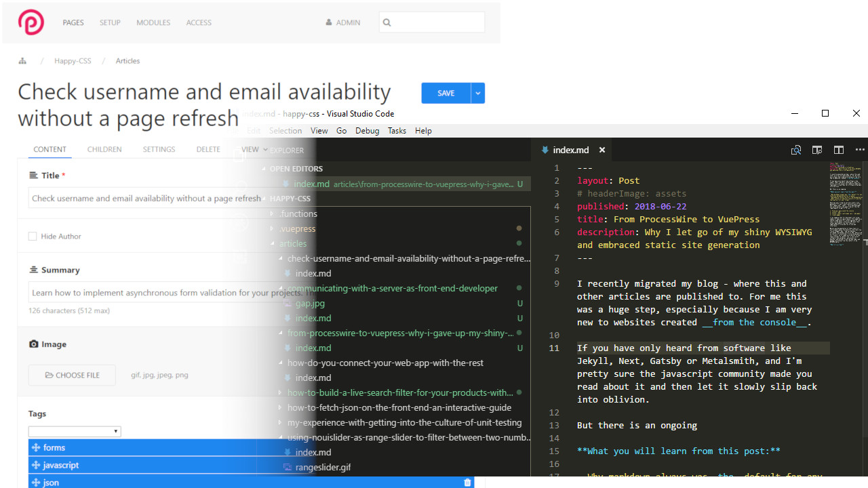
Task: Switch to the CHILDREN tab
Action: (x=104, y=149)
